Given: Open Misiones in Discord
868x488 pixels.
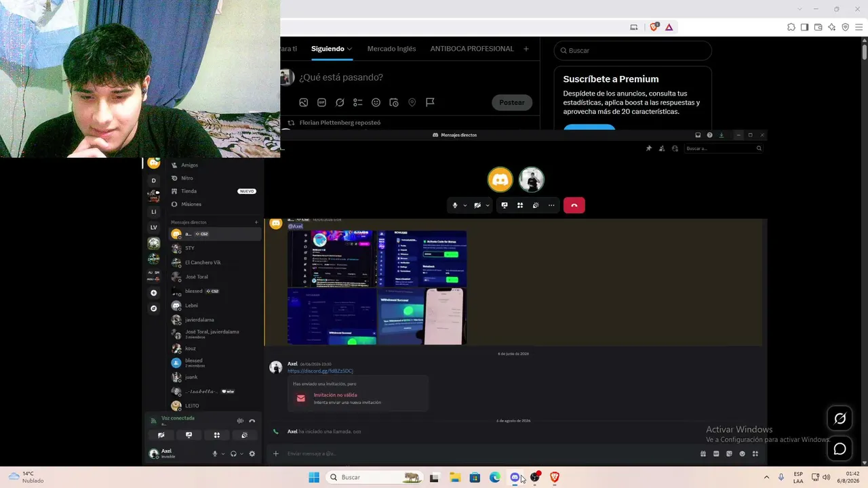Looking at the screenshot, I should tap(215, 204).
